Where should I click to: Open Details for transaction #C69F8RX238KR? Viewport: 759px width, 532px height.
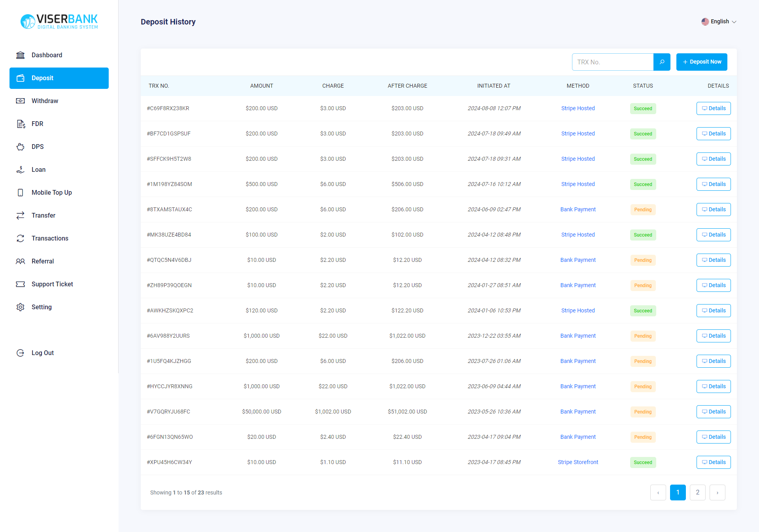tap(713, 109)
